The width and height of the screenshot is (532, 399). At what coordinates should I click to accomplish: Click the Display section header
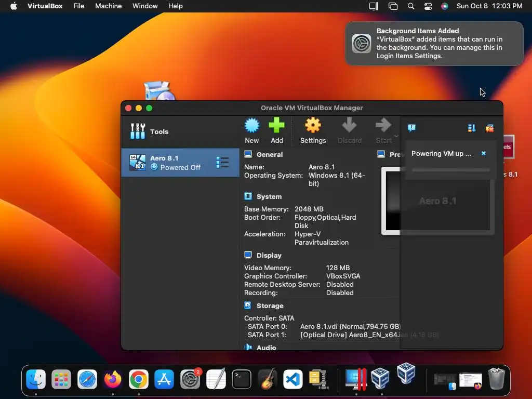[269, 256]
